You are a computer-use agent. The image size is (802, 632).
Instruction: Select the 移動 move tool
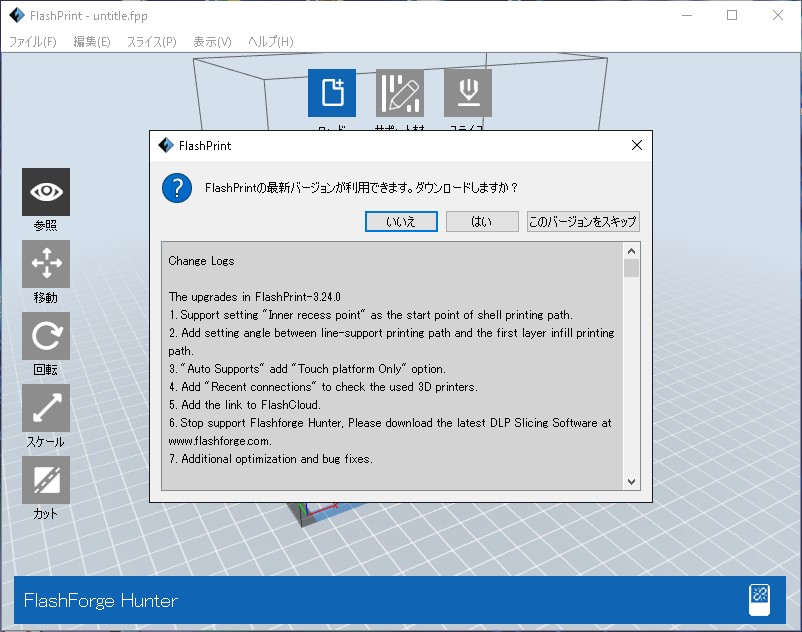(x=46, y=264)
